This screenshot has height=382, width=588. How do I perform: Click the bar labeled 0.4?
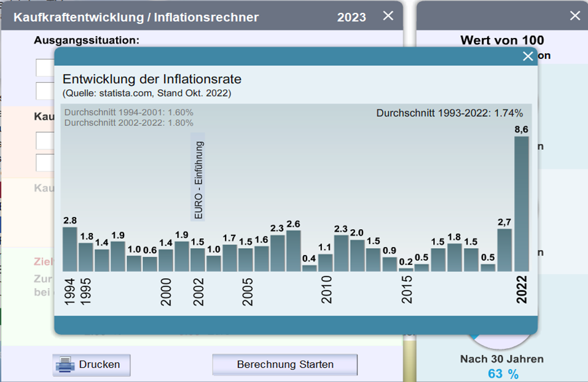pyautogui.click(x=310, y=268)
